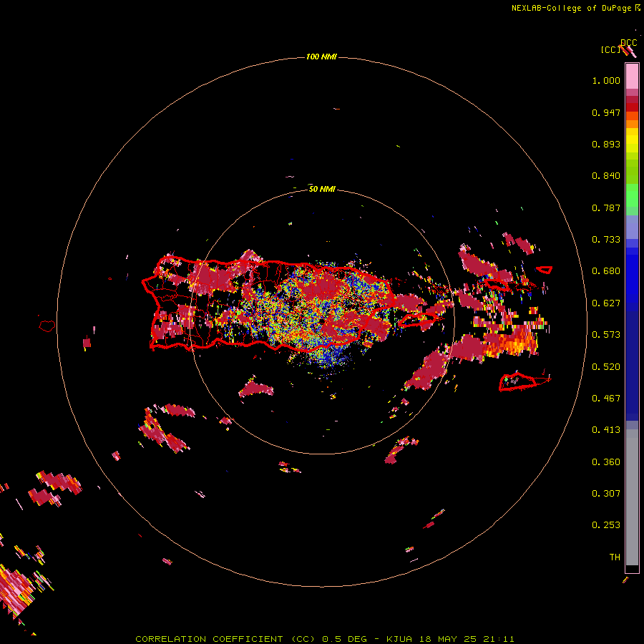The width and height of the screenshot is (644, 644).
Task: Click the 50 NMI range ring label
Action: tap(322, 189)
